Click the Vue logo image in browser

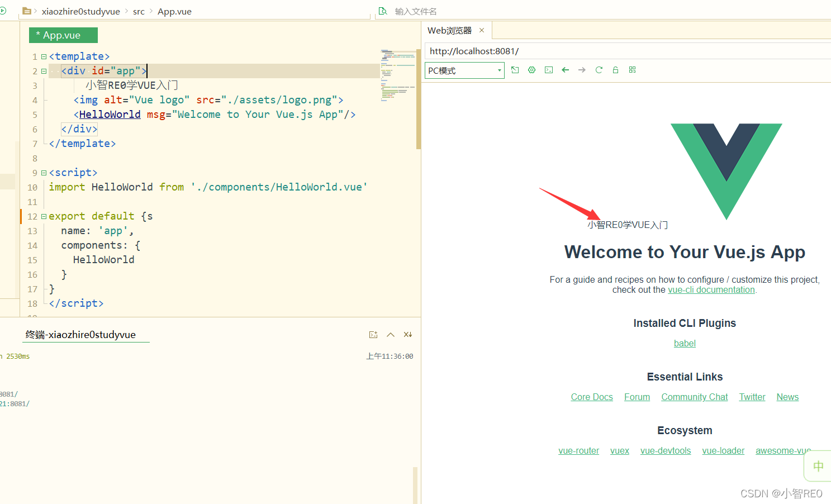tap(726, 172)
